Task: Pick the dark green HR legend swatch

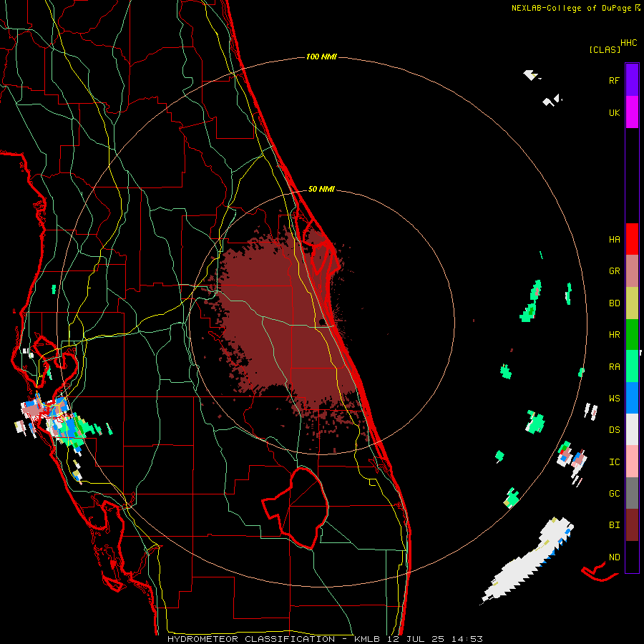Action: point(632,334)
